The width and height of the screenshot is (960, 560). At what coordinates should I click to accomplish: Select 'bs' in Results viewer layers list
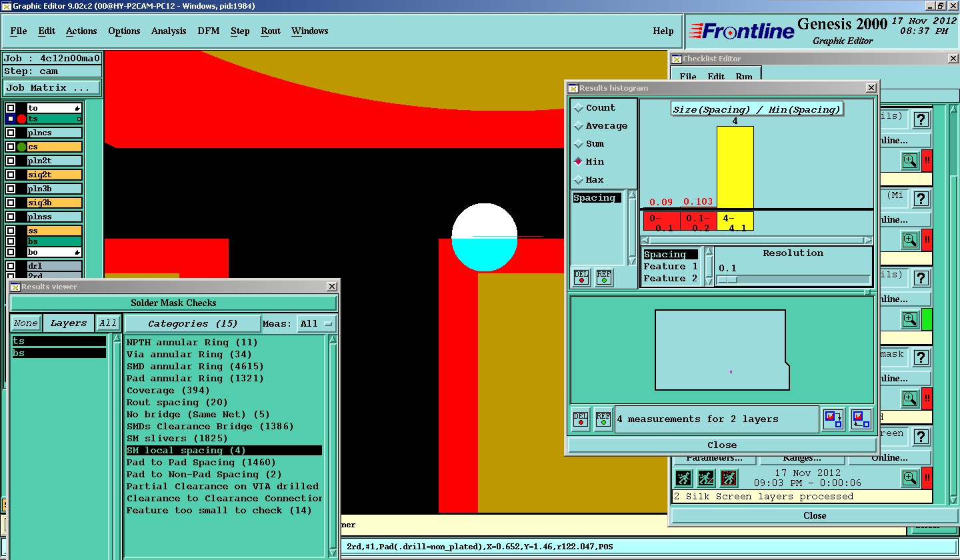tap(59, 353)
